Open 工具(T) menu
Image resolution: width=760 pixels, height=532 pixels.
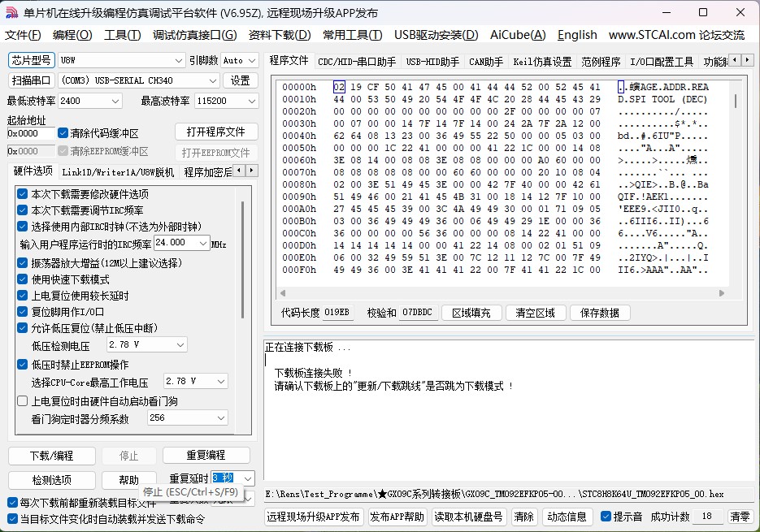pos(122,35)
